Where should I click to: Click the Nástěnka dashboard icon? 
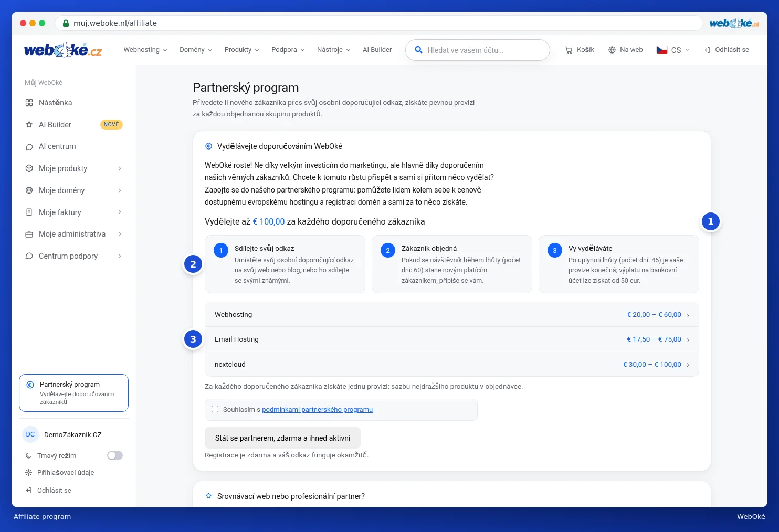[29, 103]
